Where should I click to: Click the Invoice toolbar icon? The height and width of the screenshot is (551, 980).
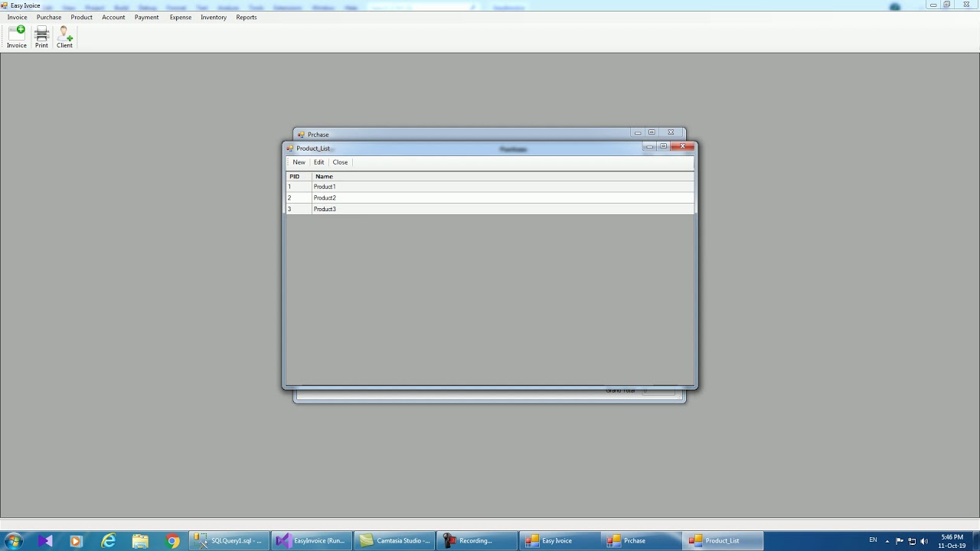pyautogui.click(x=17, y=37)
